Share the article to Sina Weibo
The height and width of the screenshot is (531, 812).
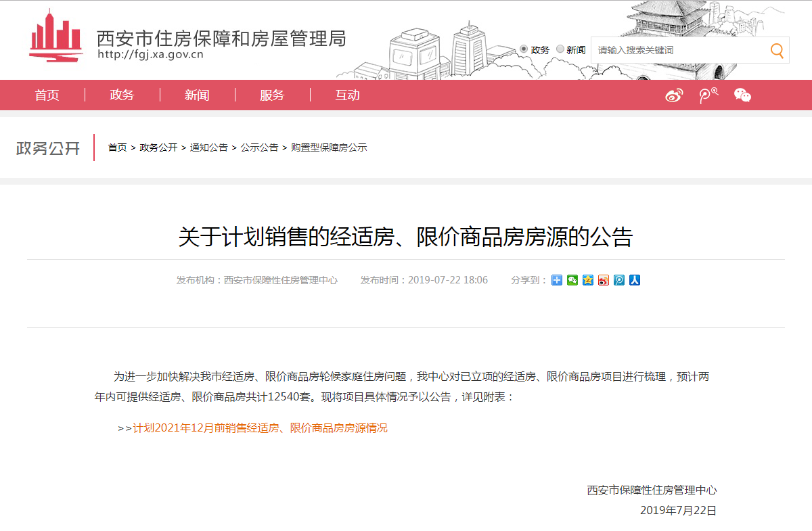604,279
